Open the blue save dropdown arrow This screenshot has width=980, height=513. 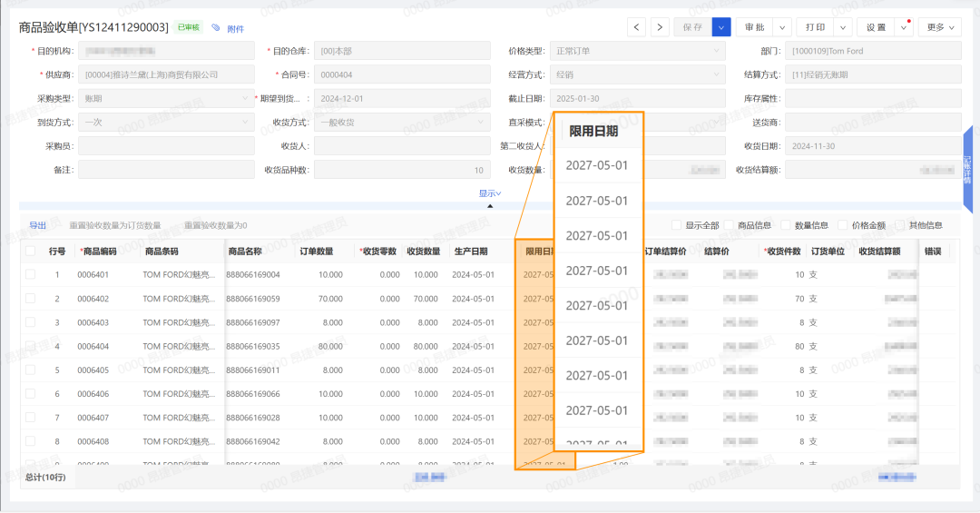coord(721,27)
